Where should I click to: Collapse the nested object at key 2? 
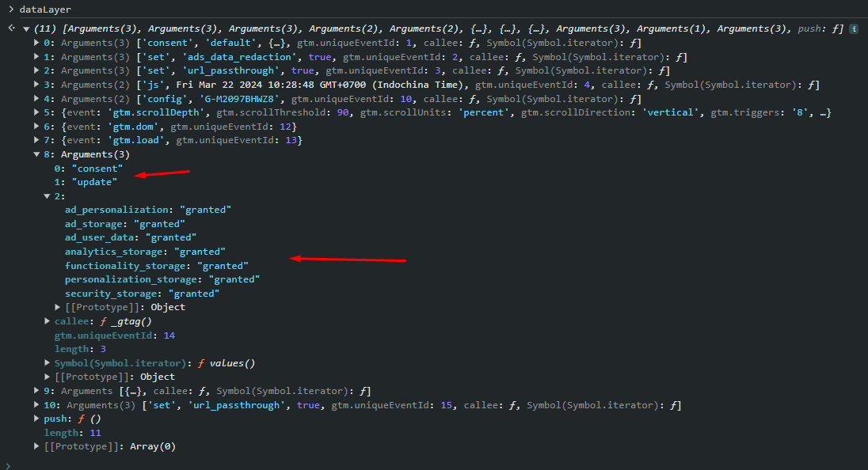point(47,196)
